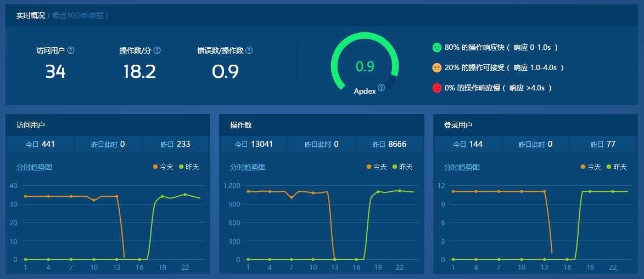Viewport: 644px width, 279px height.
Task: Click red sad face for slow responses
Action: (x=436, y=88)
